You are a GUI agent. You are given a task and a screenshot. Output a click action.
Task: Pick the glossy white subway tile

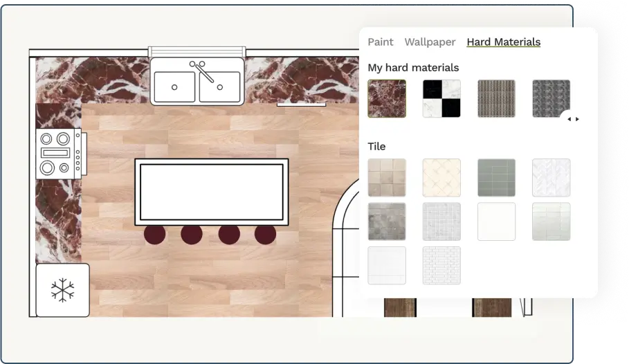pos(551,221)
